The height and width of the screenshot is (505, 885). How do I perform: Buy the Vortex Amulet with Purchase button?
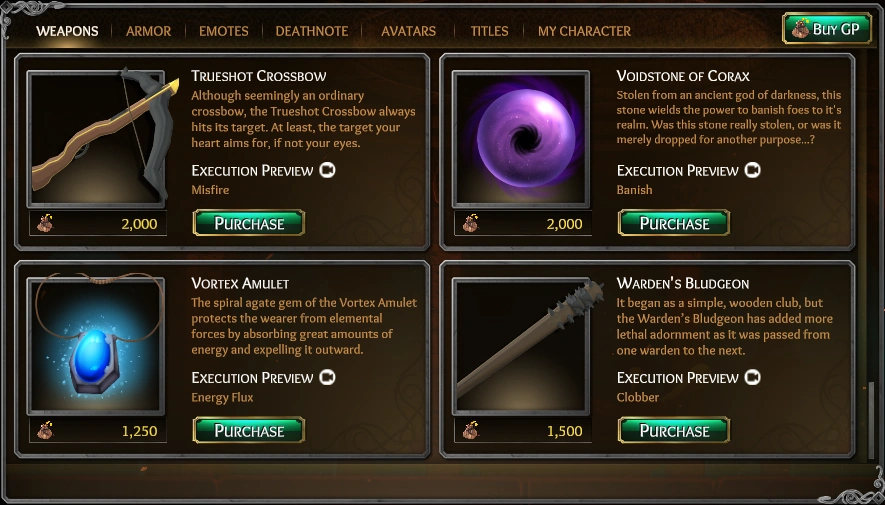[249, 431]
